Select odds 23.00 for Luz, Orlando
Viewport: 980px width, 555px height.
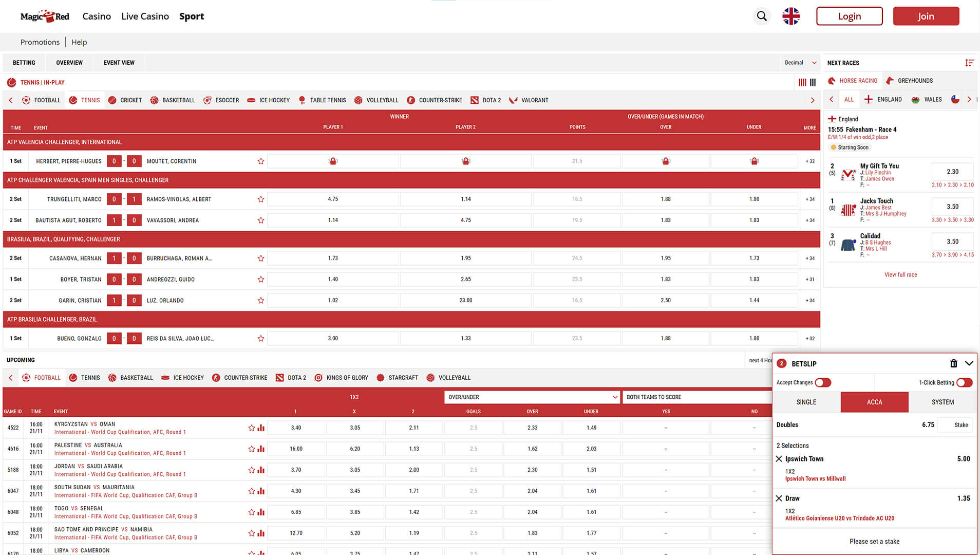pos(466,301)
